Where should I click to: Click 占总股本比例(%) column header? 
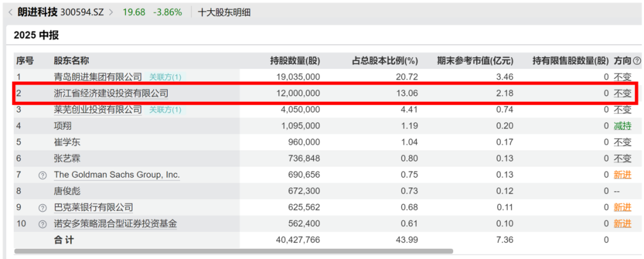click(384, 61)
